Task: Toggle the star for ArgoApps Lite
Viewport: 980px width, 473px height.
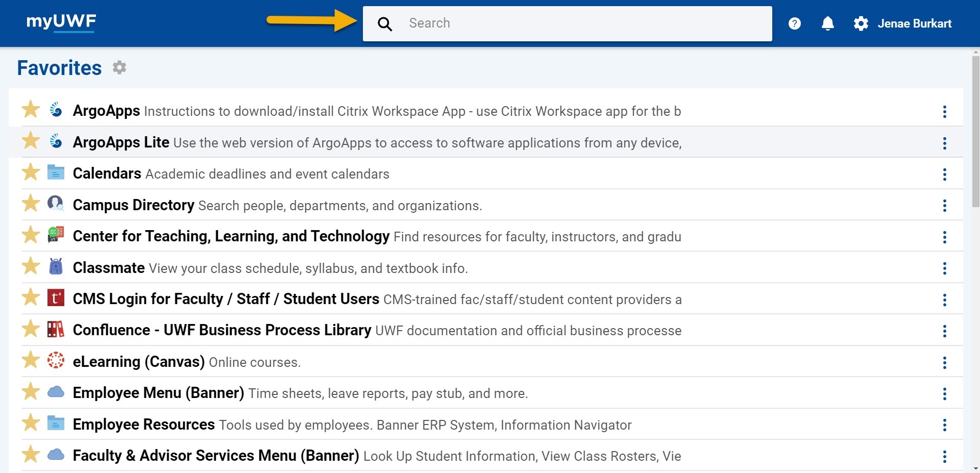Action: tap(31, 140)
